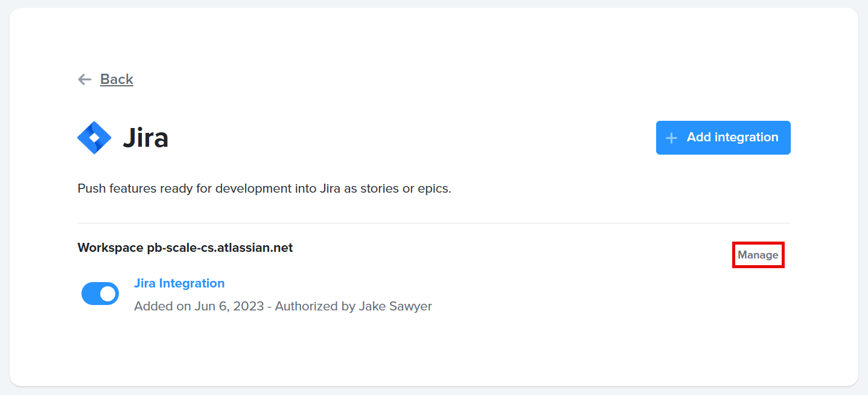Click the word 'Workspace' in bold label

111,248
